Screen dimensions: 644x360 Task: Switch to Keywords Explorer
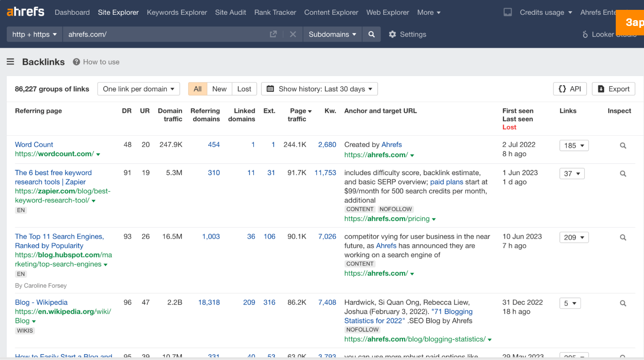click(x=177, y=12)
